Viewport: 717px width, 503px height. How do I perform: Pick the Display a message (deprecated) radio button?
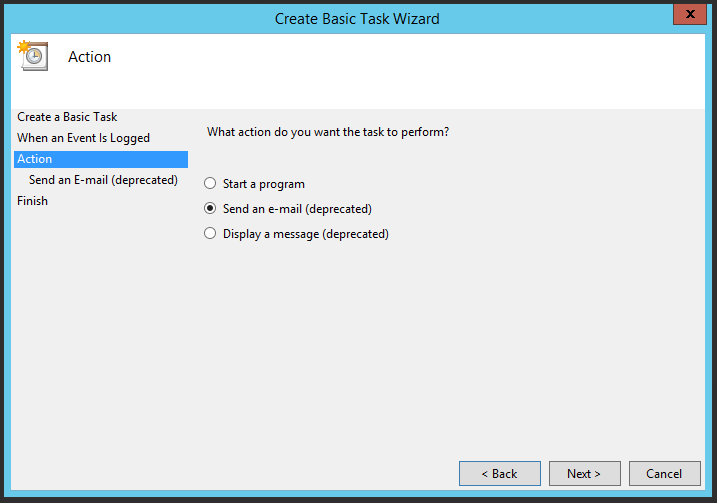coord(210,234)
